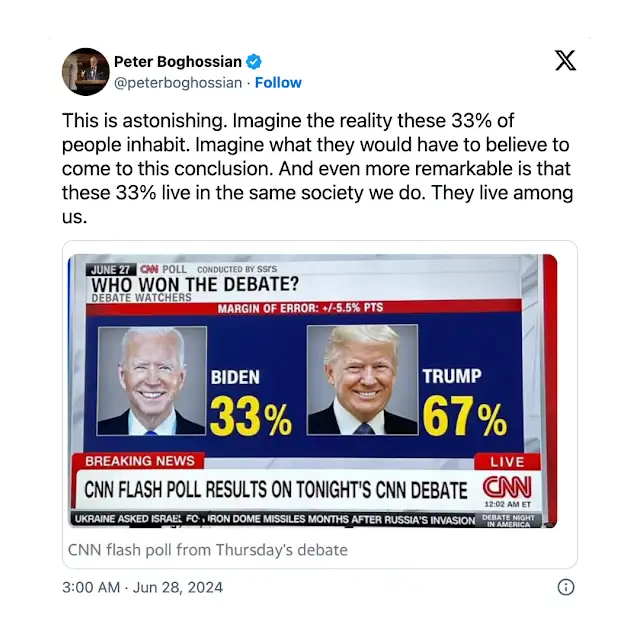The height and width of the screenshot is (640, 640).
Task: Click the "Who Won the Debate?" headline
Action: tap(194, 284)
